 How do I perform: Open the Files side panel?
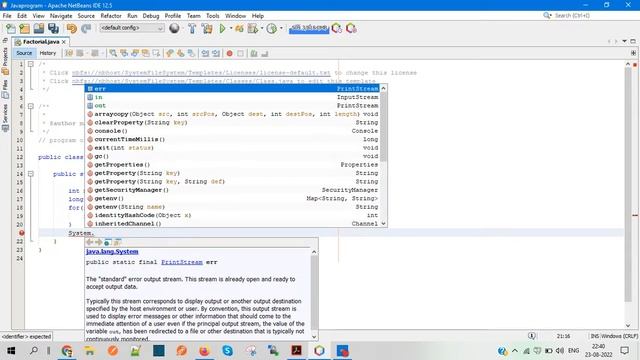click(x=5, y=89)
